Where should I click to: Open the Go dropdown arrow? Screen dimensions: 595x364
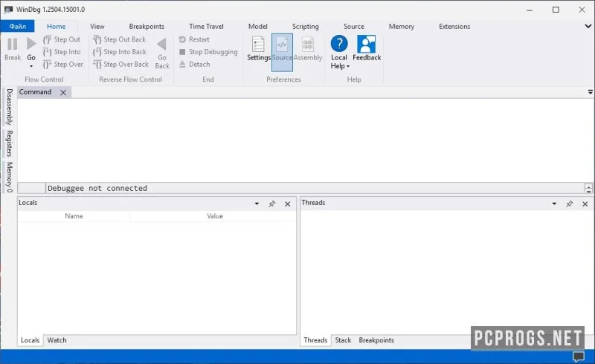[x=31, y=66]
